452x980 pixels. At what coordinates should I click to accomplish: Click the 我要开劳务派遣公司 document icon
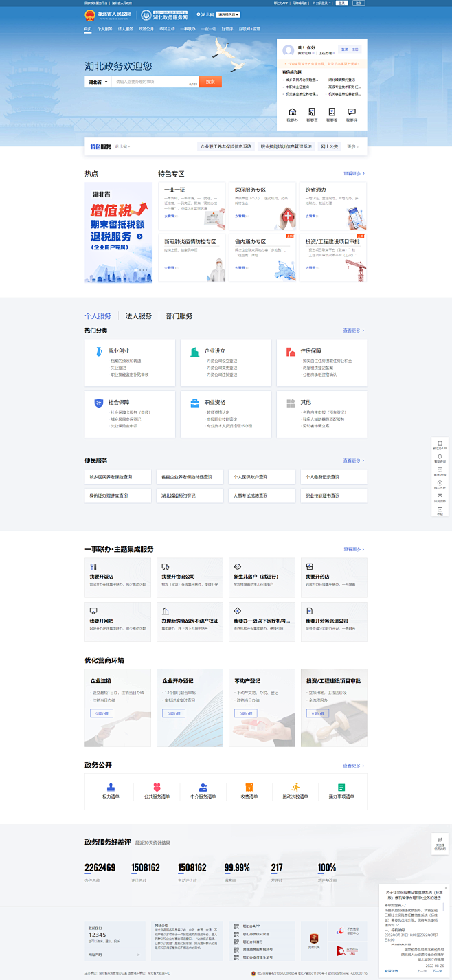pos(309,610)
